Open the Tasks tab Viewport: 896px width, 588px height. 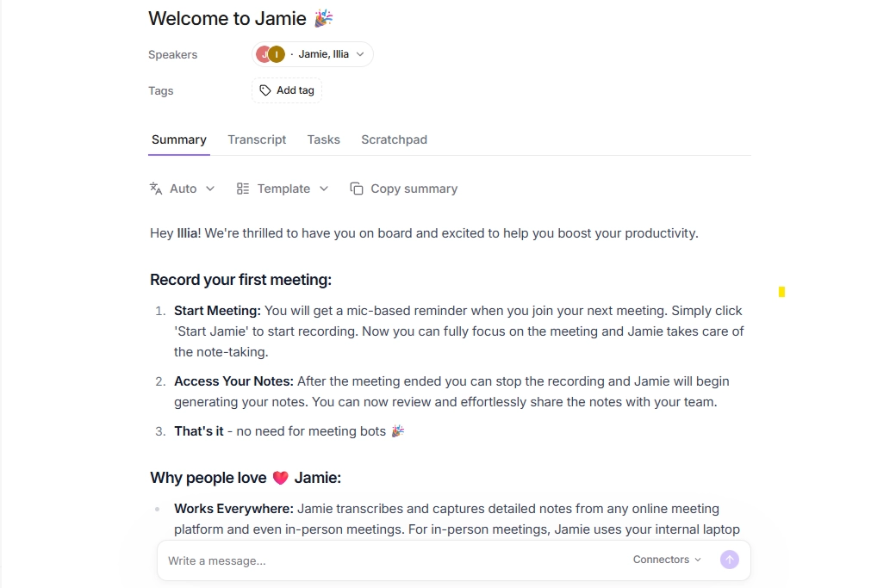323,139
